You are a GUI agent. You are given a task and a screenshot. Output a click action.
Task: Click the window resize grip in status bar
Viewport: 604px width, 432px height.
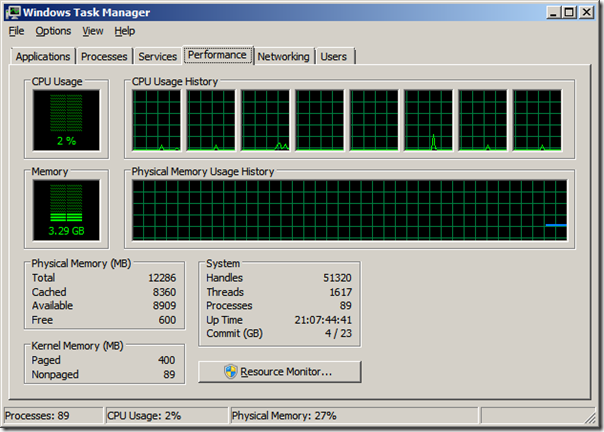click(x=590, y=417)
